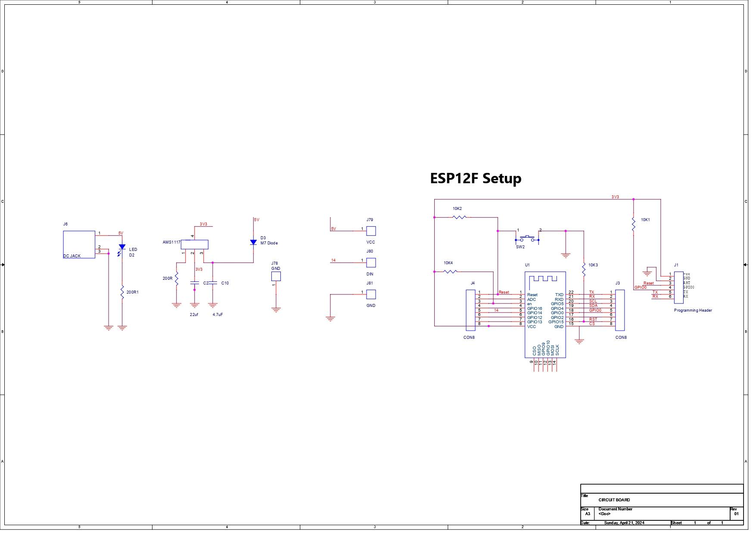
Task: Click the TXD pin label in U1
Action: pyautogui.click(x=559, y=295)
